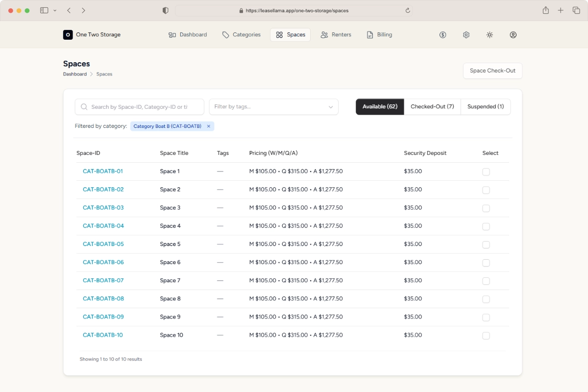
Task: Open the CAT-BOATB-04 space link
Action: tap(103, 226)
